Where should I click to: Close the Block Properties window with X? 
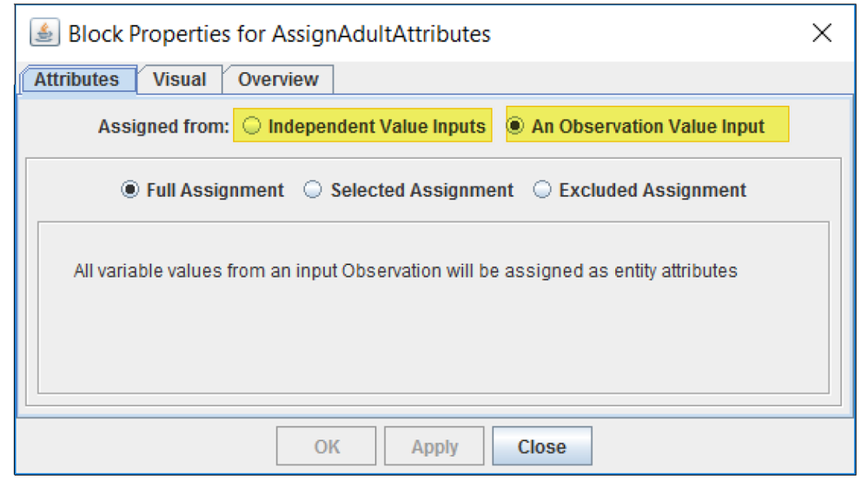point(821,34)
